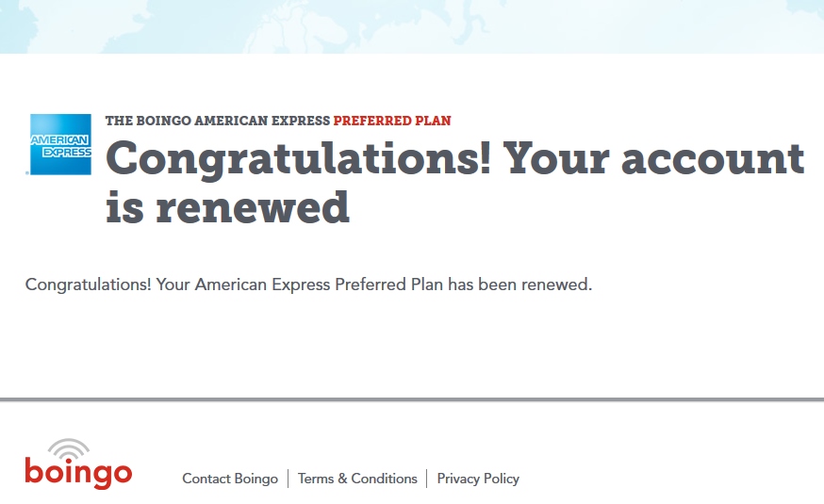Open the Contact Boingo link
Image resolution: width=824 pixels, height=504 pixels.
click(230, 479)
